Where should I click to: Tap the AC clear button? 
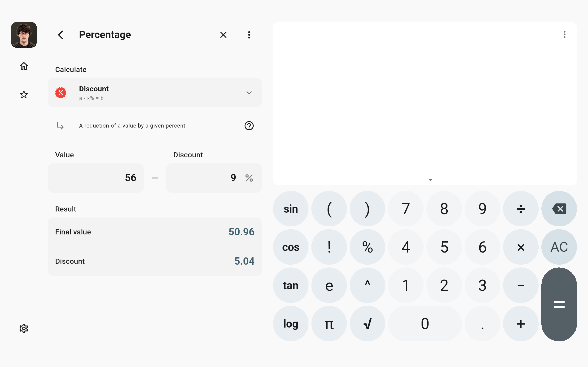click(x=559, y=247)
